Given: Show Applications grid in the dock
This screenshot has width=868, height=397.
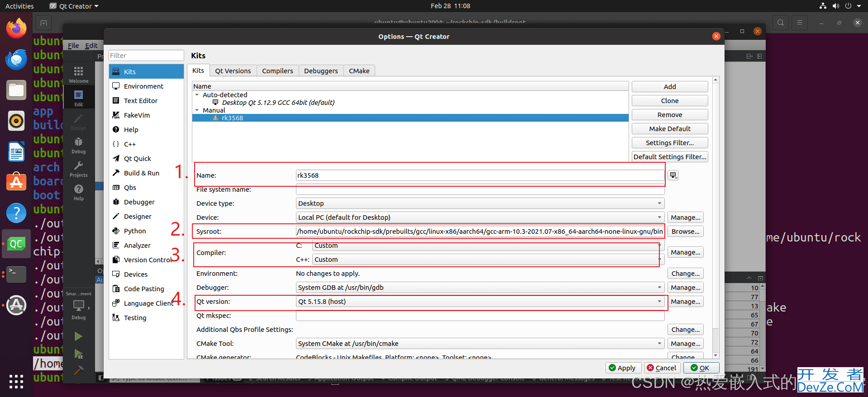Looking at the screenshot, I should tap(16, 382).
